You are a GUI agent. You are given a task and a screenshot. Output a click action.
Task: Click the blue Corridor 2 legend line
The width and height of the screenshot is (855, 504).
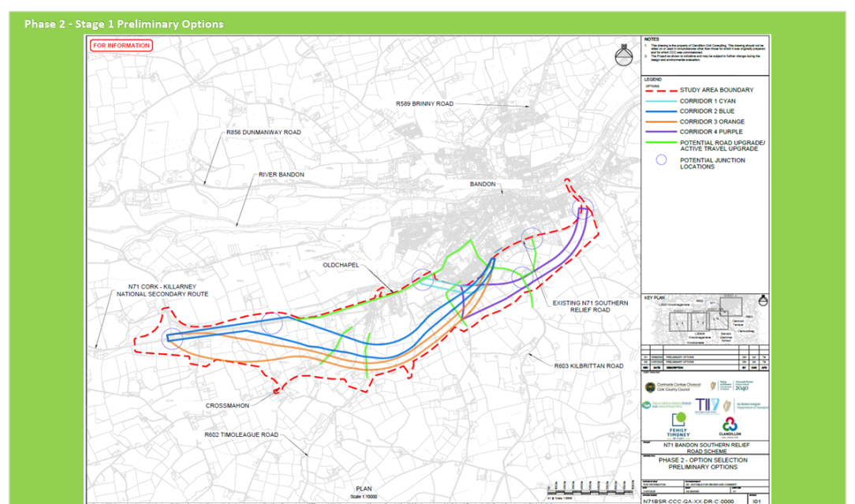661,111
